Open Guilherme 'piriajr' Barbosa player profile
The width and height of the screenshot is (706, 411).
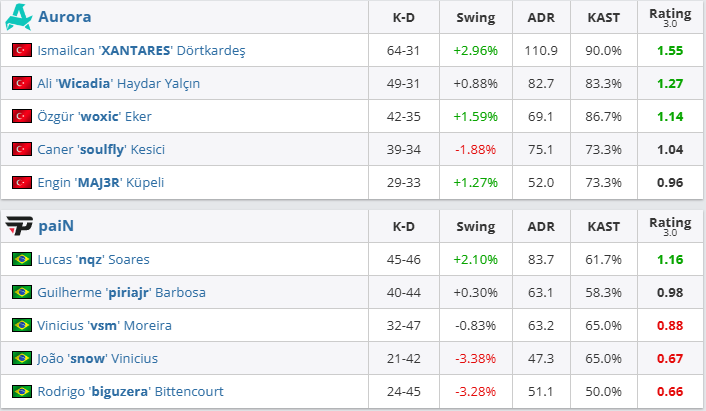tap(121, 292)
